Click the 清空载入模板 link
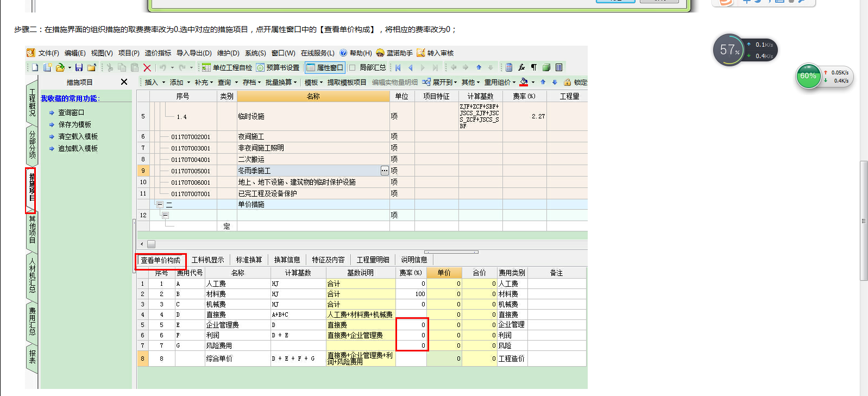Image resolution: width=868 pixels, height=396 pixels. (x=78, y=136)
